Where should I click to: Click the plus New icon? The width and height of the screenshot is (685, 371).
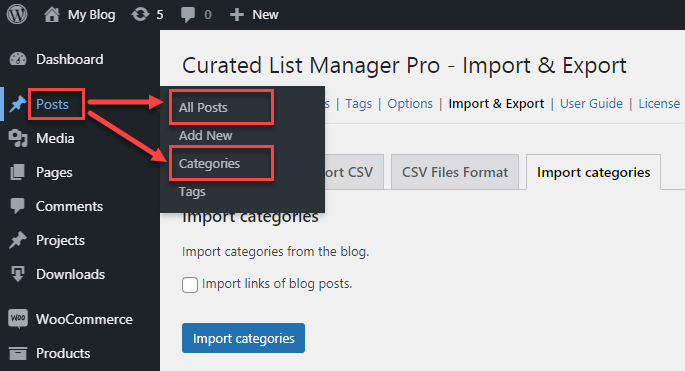(x=236, y=15)
